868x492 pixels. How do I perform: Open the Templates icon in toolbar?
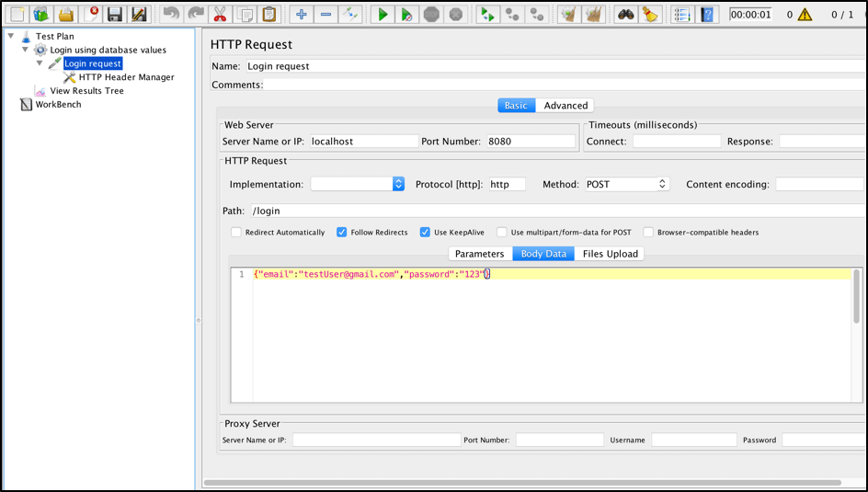click(x=41, y=14)
